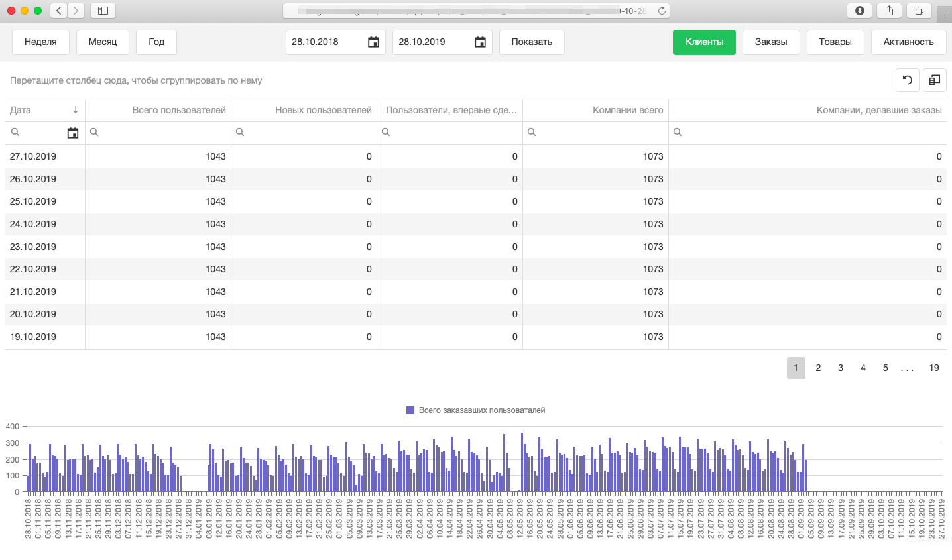Switch to Товары tab
The height and width of the screenshot is (560, 952).
[x=835, y=42]
